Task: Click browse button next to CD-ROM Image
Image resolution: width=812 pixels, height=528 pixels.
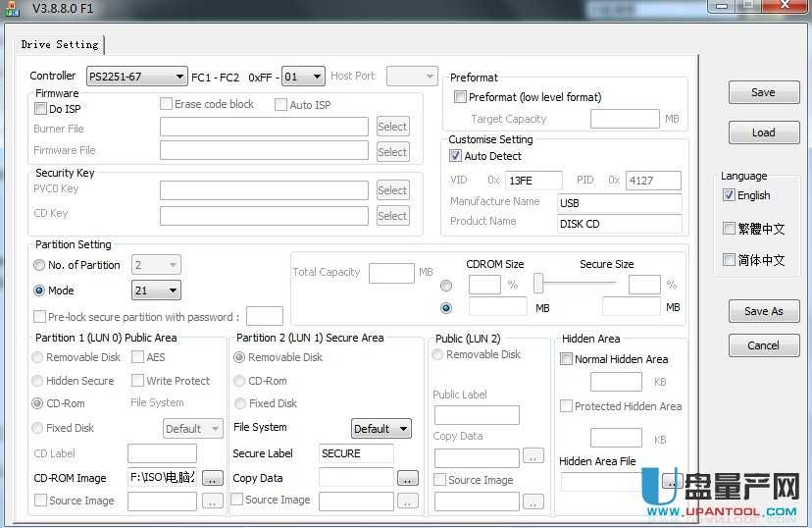Action: 213,478
